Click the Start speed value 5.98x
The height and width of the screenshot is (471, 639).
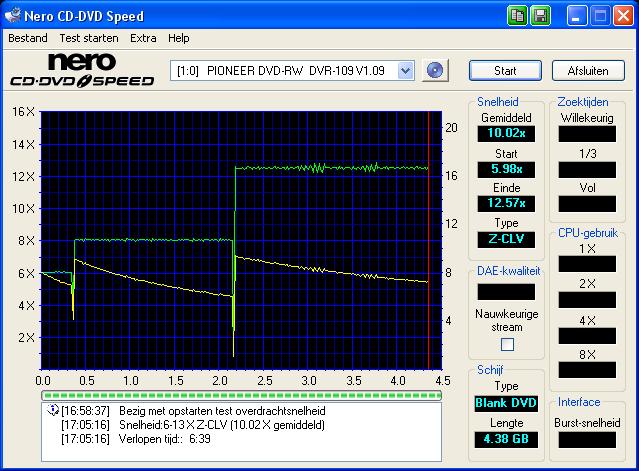point(506,169)
